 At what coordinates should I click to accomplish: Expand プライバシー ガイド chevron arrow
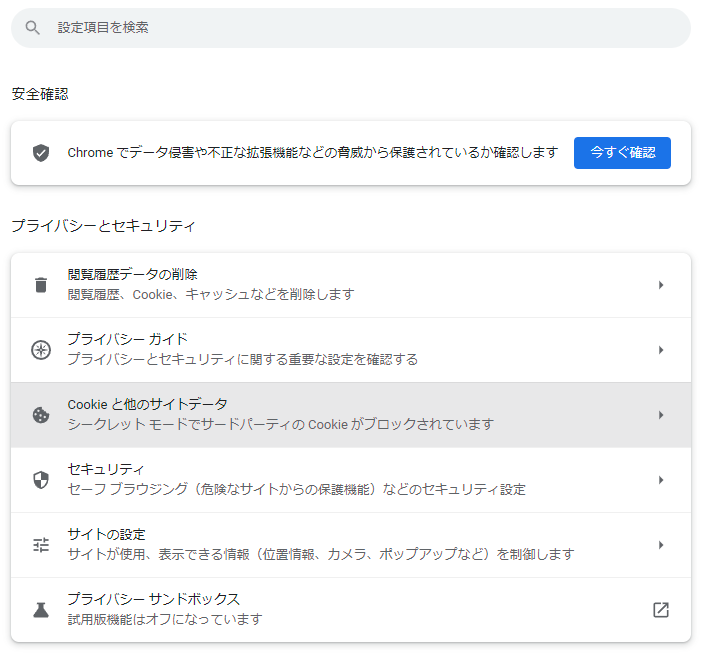point(661,350)
